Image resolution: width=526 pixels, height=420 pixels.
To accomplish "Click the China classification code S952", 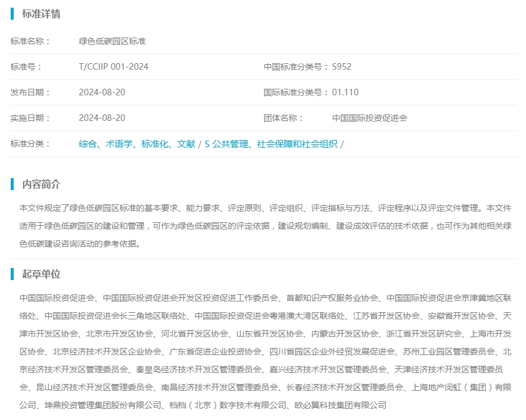I will pos(342,67).
